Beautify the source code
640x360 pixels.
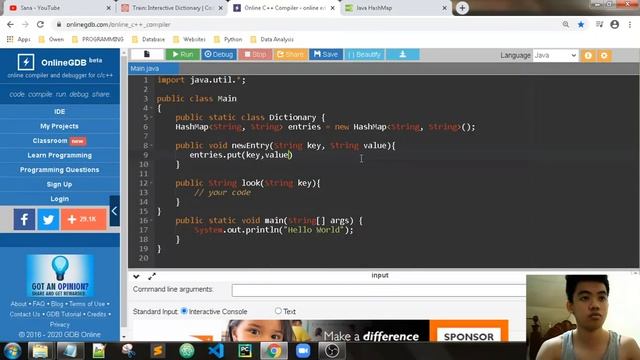point(364,54)
